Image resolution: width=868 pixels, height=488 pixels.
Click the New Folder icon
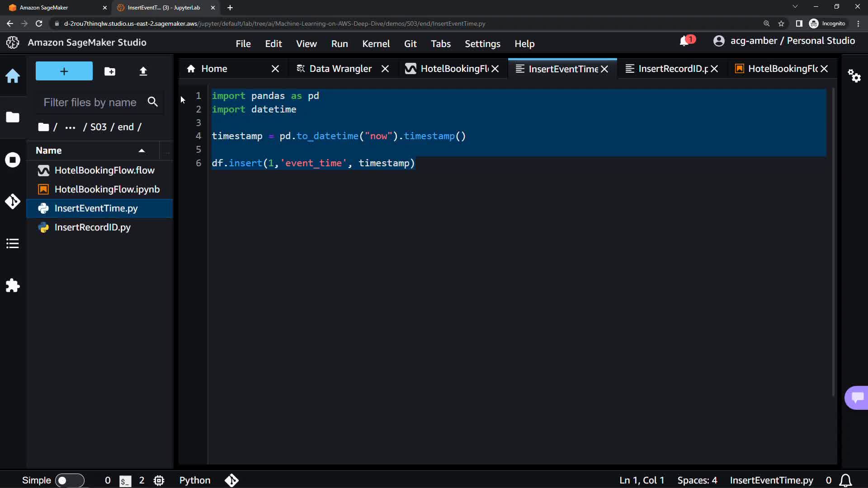click(110, 71)
